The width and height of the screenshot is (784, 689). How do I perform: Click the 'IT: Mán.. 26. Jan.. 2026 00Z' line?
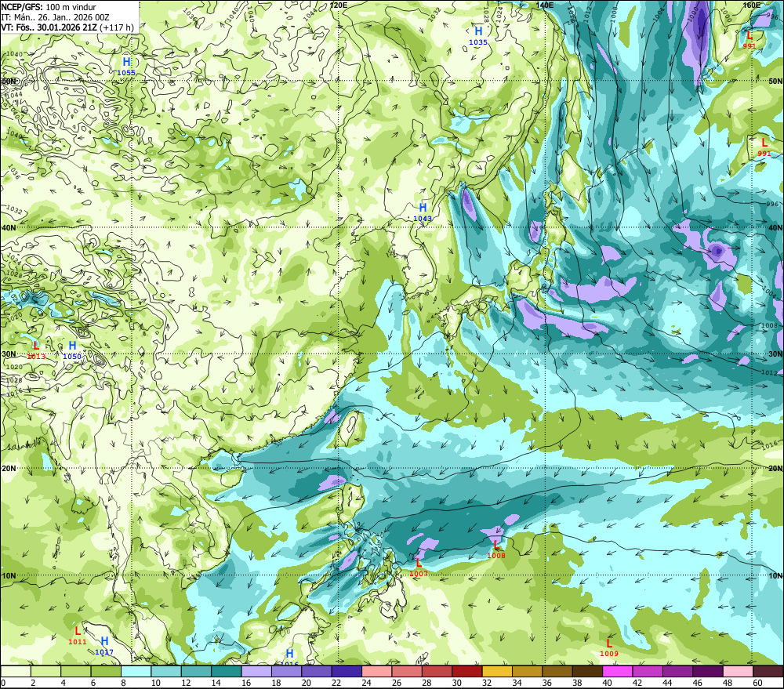click(55, 17)
